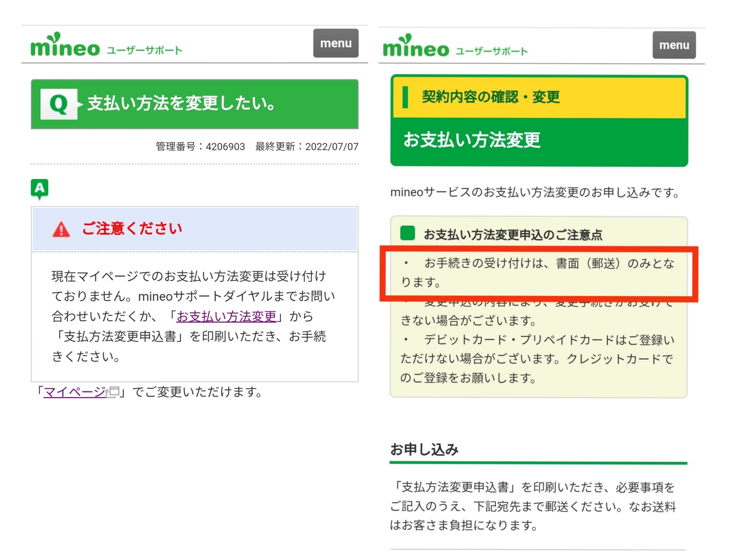Click the お支払い方法変更申込のご注意点 heading
The width and height of the screenshot is (747, 560).
513,235
